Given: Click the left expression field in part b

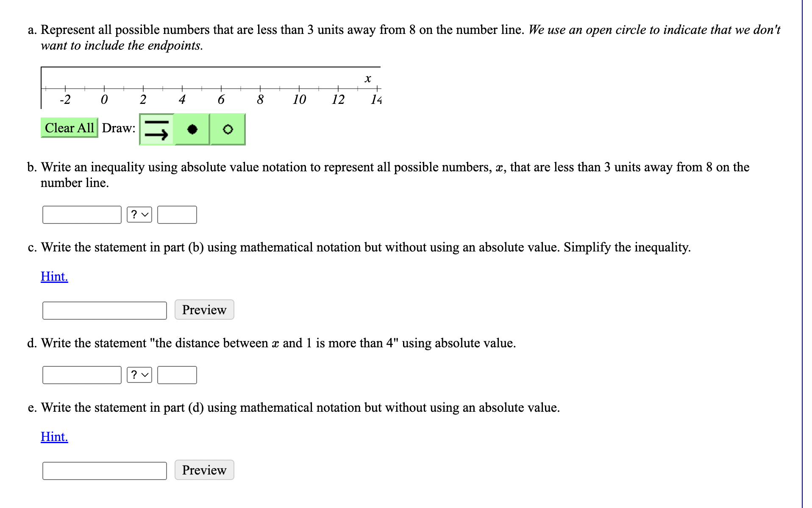Looking at the screenshot, I should 81,215.
